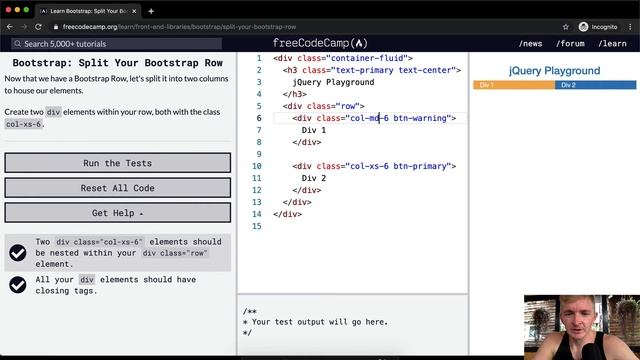640x360 pixels.
Task: Click the checkmark beside the col-xs-6 test
Action: pos(18,253)
